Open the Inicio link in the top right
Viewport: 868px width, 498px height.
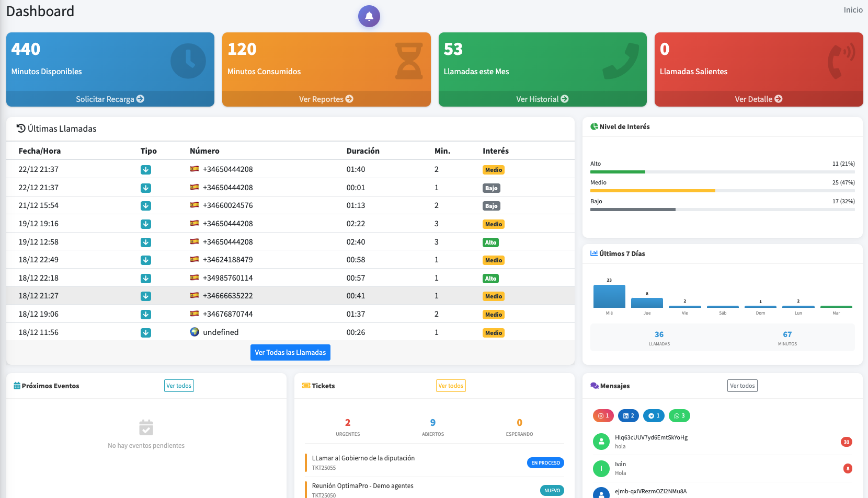853,9
